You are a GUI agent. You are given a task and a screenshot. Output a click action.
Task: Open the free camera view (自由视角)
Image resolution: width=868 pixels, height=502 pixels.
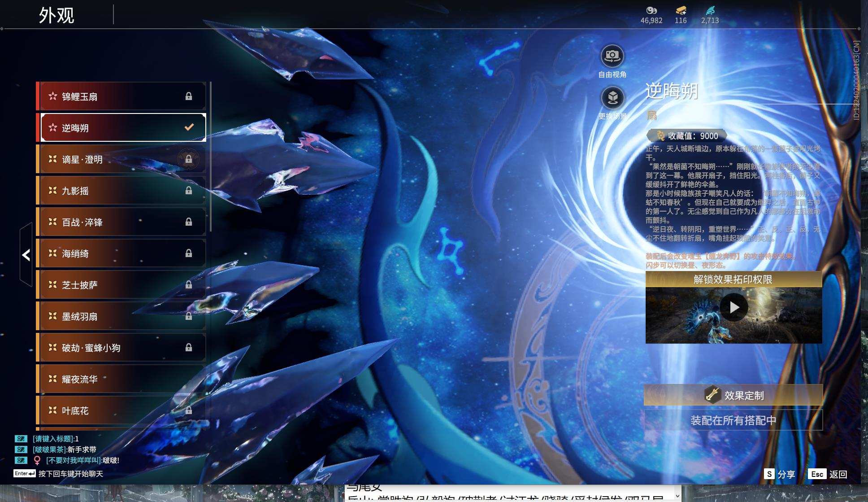612,56
